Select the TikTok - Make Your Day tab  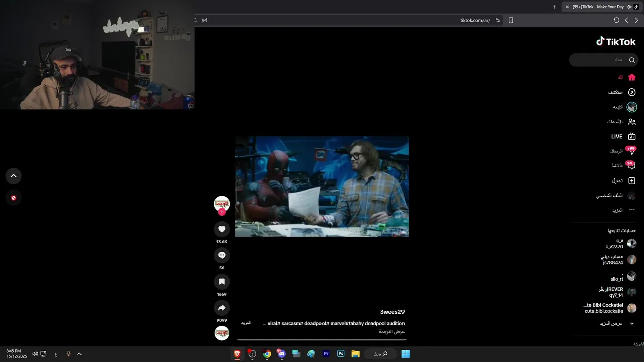(602, 7)
